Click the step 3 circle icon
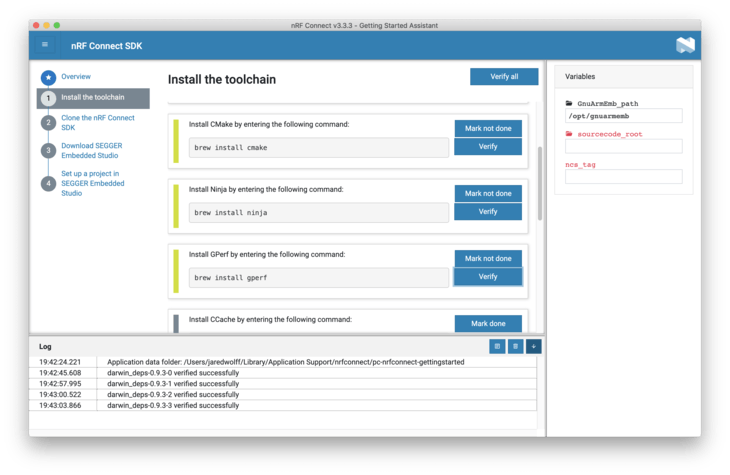This screenshot has width=730, height=475. [48, 150]
